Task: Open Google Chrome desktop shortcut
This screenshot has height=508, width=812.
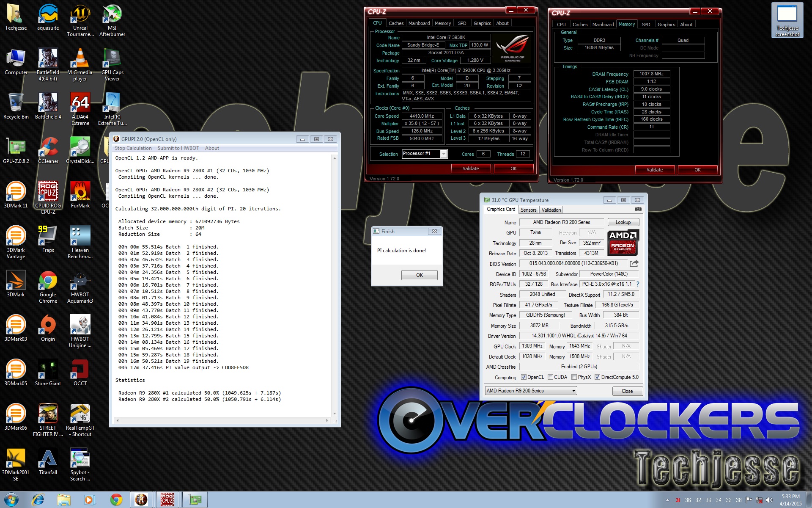Action: [x=48, y=287]
